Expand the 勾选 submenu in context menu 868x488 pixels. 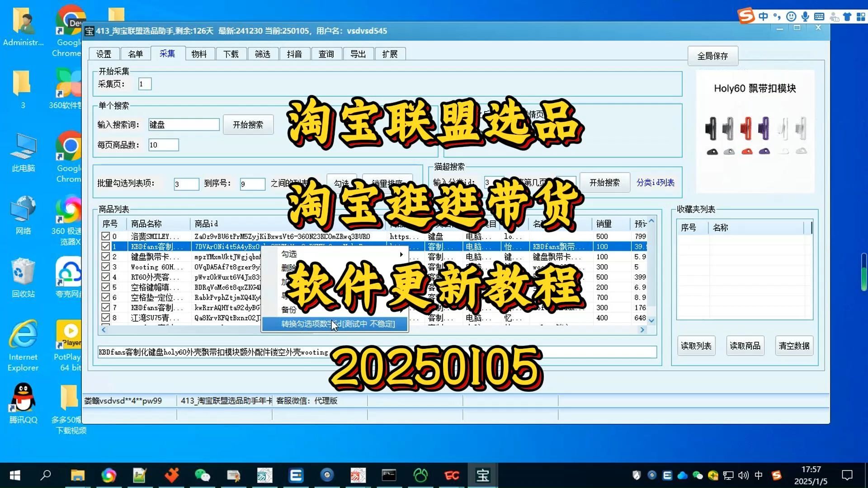[x=335, y=254]
